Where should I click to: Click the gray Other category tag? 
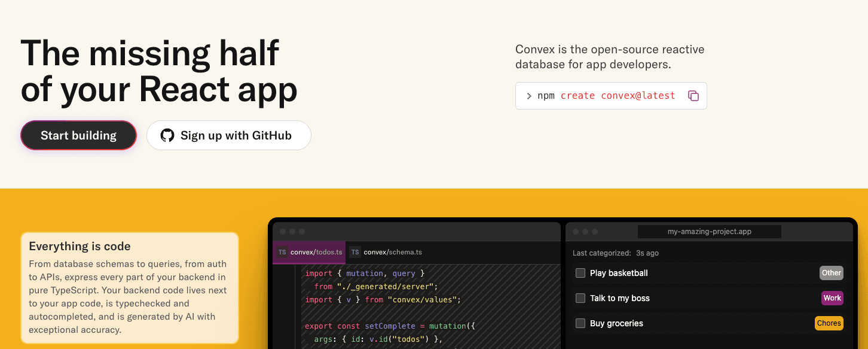pos(831,273)
